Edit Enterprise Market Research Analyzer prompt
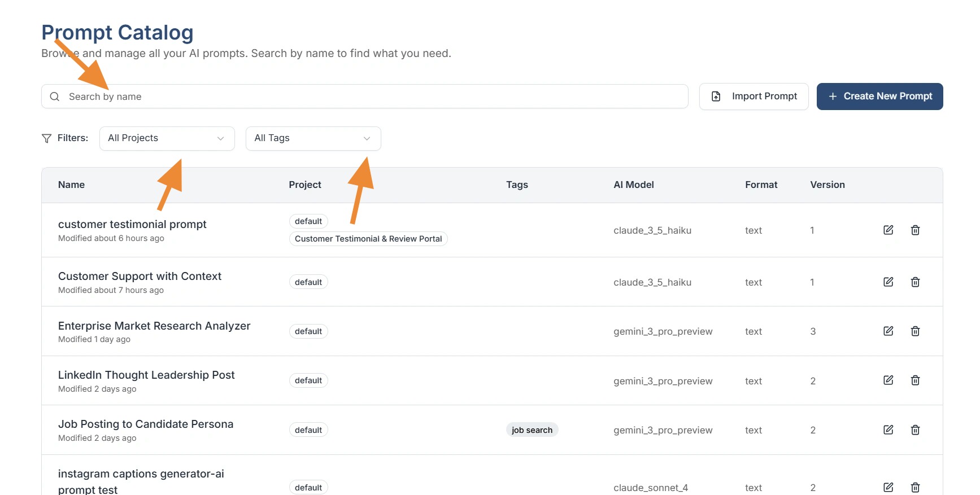This screenshot has height=495, width=980. (x=888, y=331)
